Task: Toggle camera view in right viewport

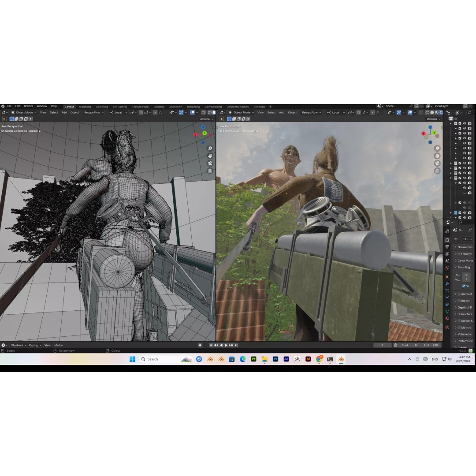Action: coord(437,164)
